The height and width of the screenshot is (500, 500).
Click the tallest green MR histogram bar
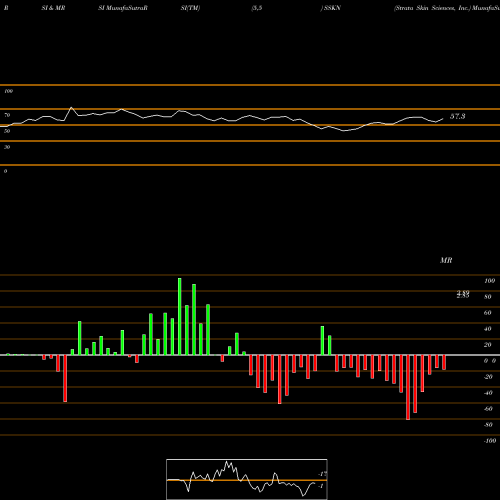[x=180, y=317]
